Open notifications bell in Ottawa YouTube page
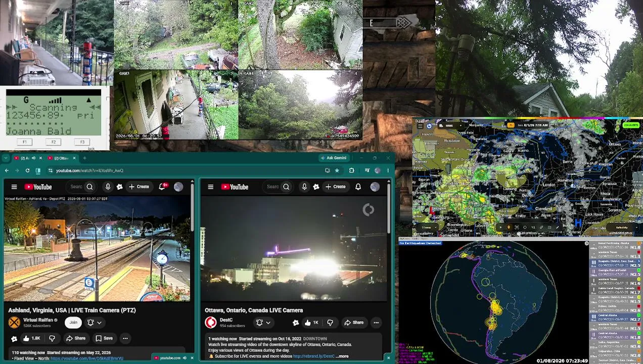The width and height of the screenshot is (643, 364). click(358, 187)
